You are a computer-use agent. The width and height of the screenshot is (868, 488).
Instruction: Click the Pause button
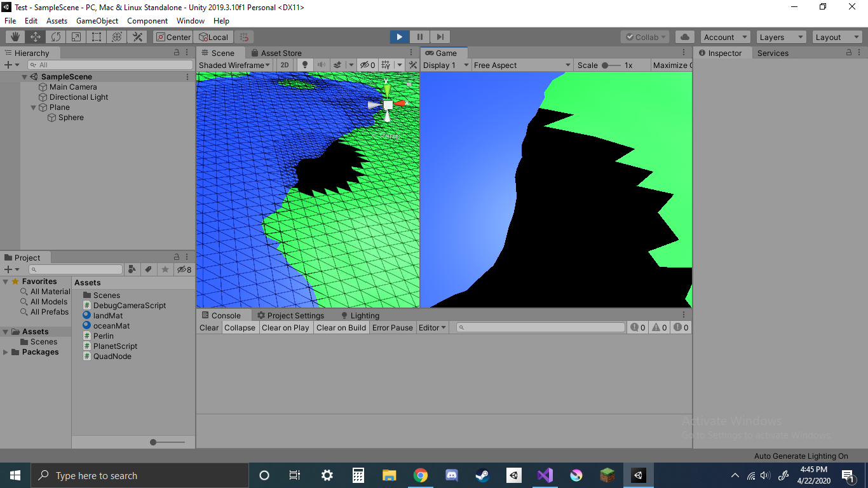click(420, 37)
